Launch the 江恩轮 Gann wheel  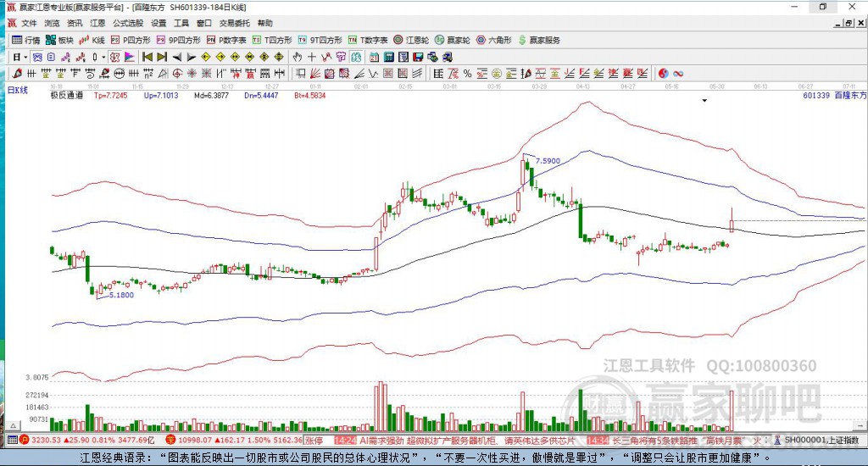(x=411, y=40)
